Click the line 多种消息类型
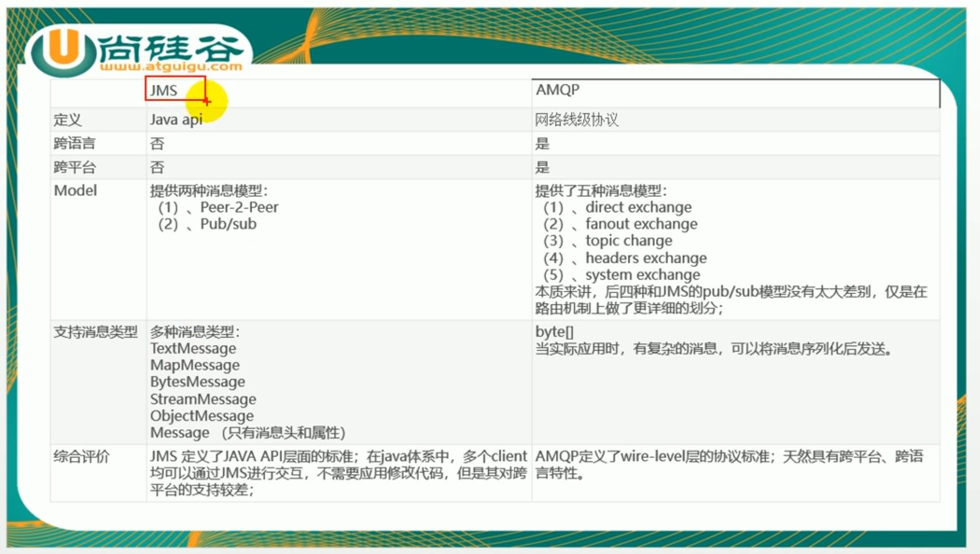This screenshot has width=980, height=554. (x=195, y=332)
